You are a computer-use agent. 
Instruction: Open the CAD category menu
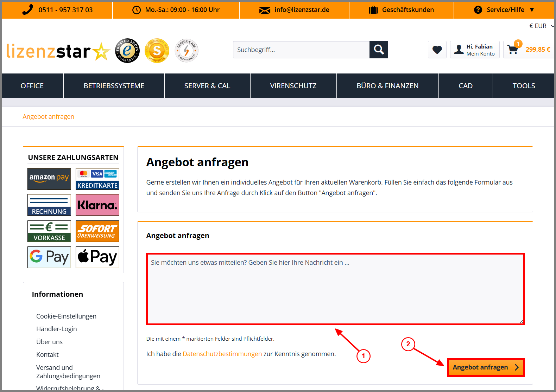[x=466, y=86]
